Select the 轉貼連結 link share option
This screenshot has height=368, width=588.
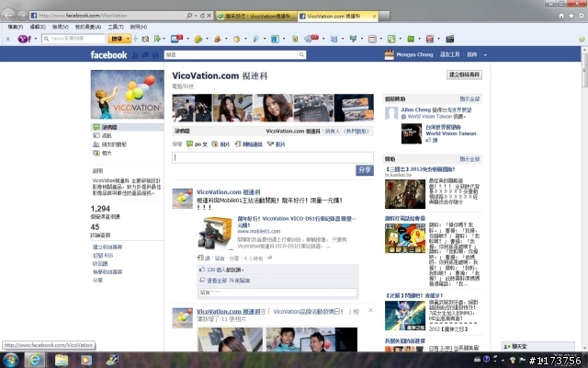pos(249,144)
